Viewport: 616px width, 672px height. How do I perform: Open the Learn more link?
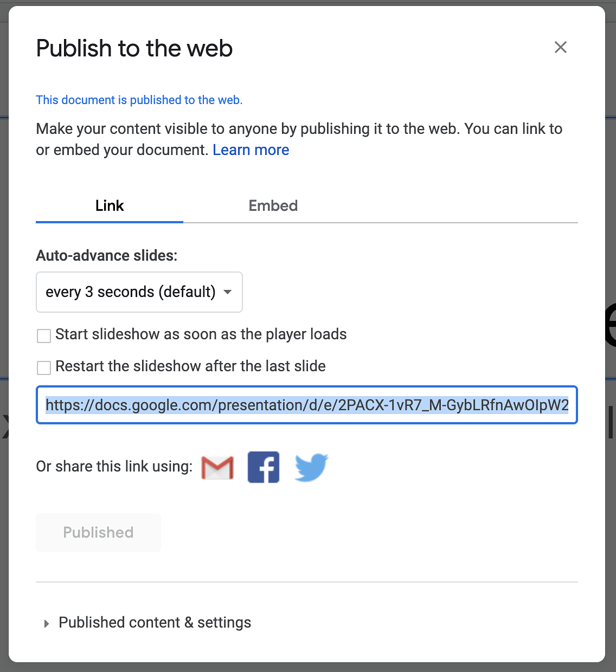251,150
